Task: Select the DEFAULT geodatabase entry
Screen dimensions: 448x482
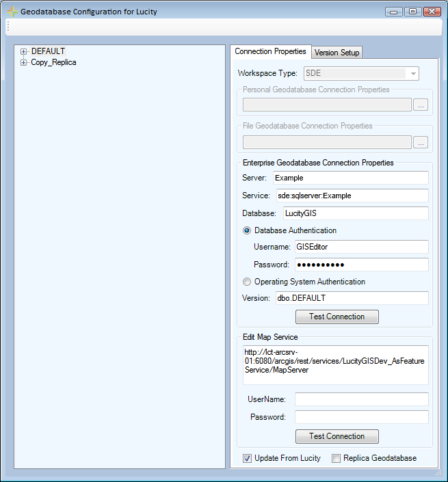Action: click(x=48, y=51)
